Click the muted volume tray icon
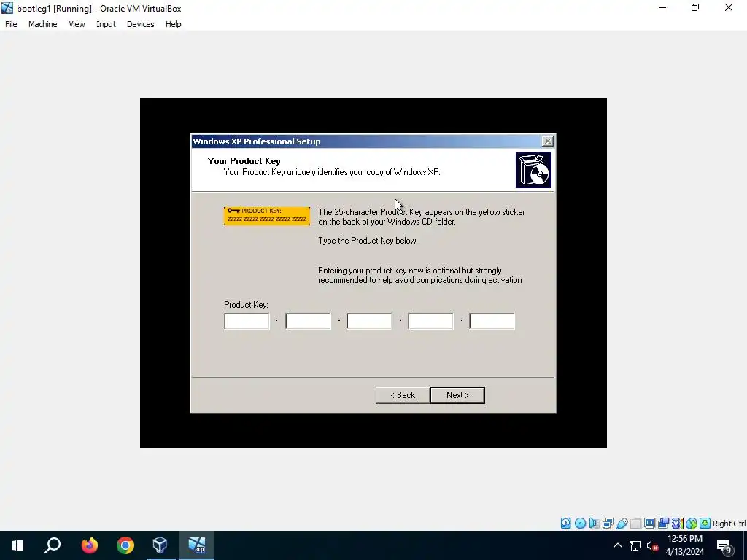 [652, 545]
